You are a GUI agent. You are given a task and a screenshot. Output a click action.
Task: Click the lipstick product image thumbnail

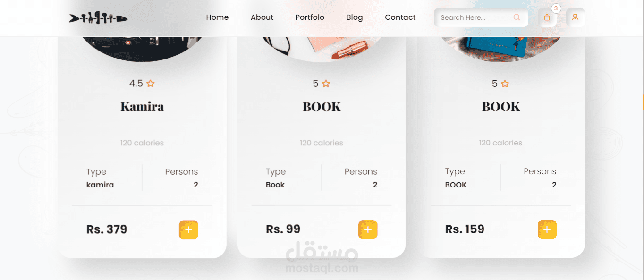click(322, 49)
